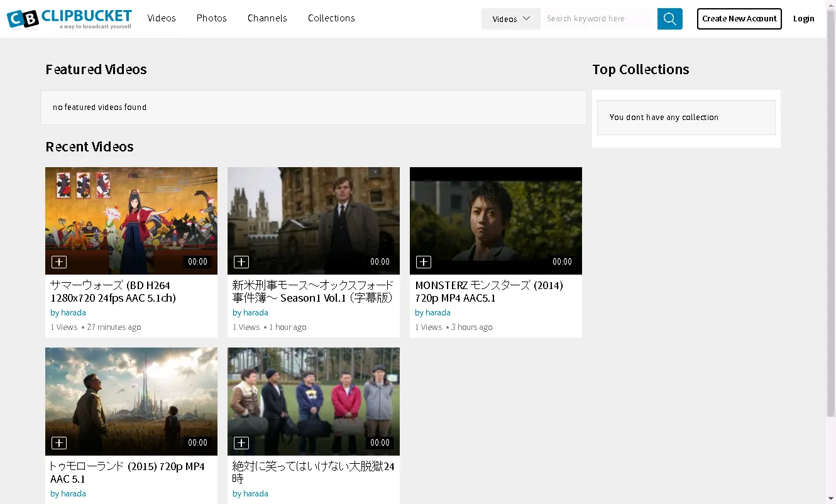Click the Login link
Image resolution: width=836 pixels, height=504 pixels.
tap(803, 19)
